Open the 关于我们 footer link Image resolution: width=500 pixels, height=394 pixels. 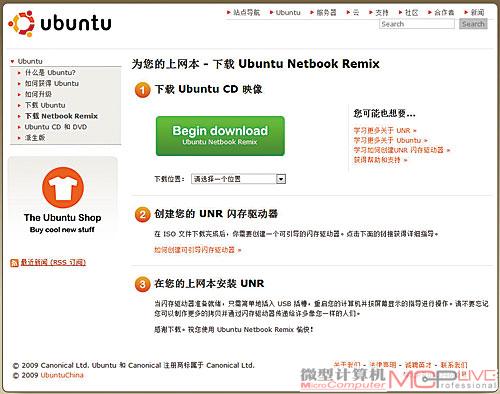[x=347, y=365]
